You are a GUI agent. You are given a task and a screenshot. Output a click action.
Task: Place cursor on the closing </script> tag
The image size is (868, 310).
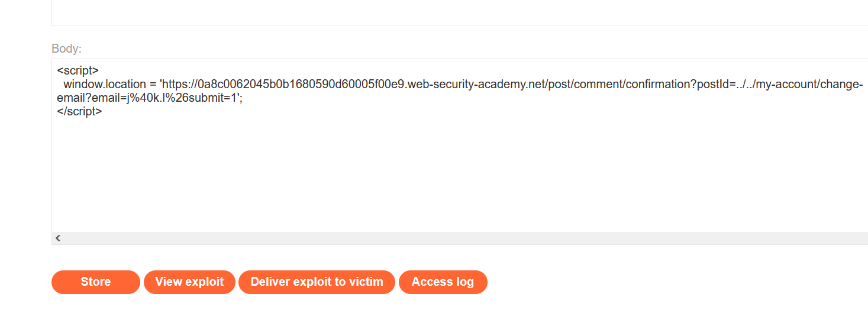[x=79, y=111]
